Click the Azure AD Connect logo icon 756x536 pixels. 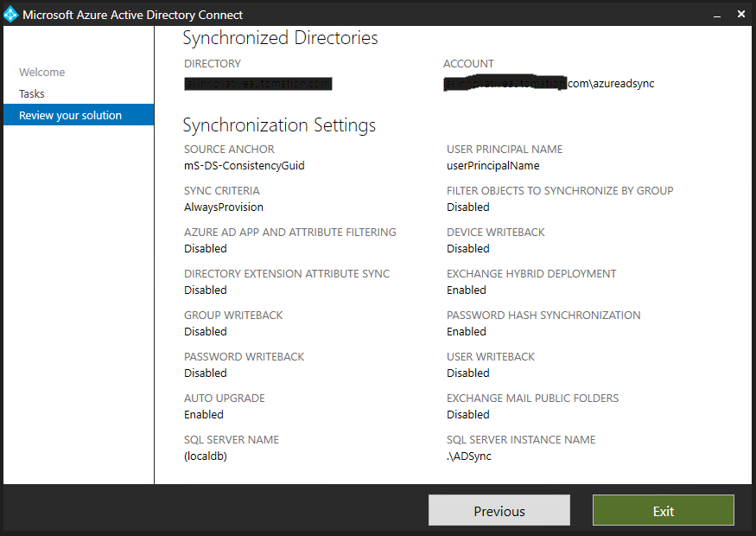point(10,15)
